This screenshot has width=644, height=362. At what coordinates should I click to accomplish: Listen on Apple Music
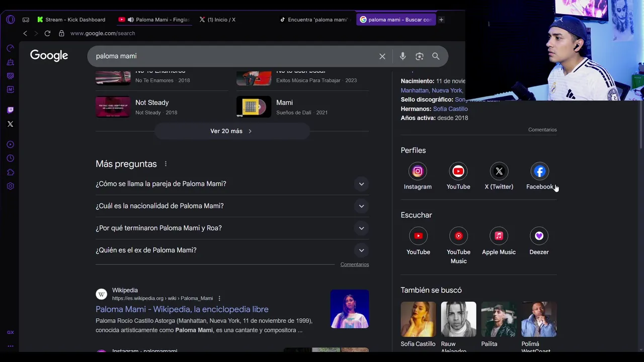[499, 236]
